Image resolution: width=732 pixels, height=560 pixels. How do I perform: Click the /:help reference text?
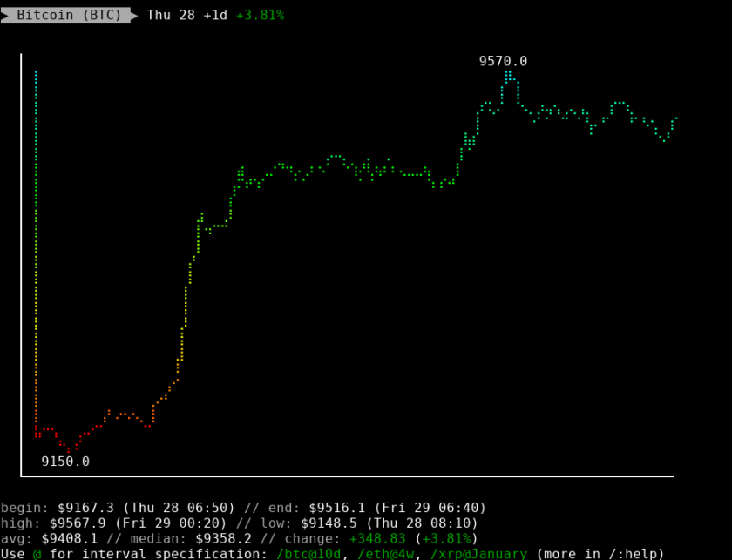coord(633,554)
